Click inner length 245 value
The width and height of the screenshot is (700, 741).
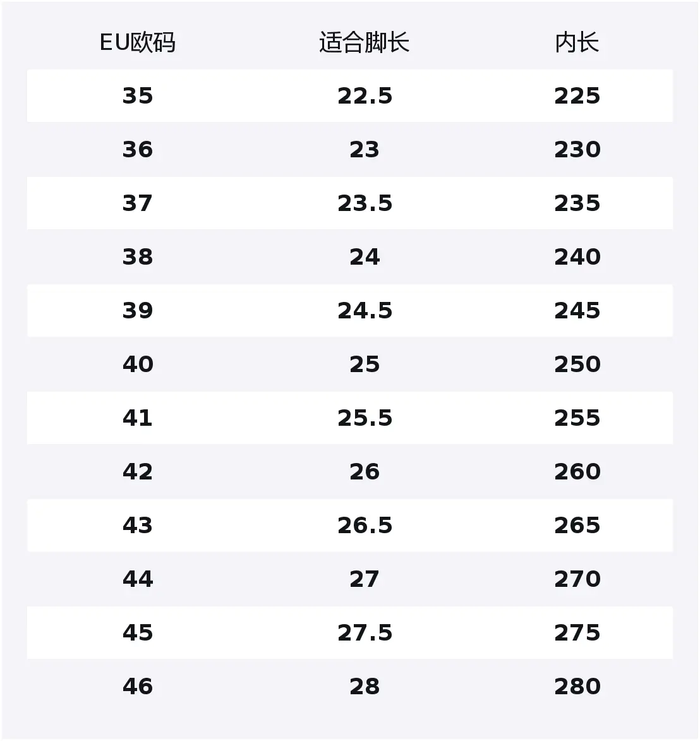[x=577, y=310]
